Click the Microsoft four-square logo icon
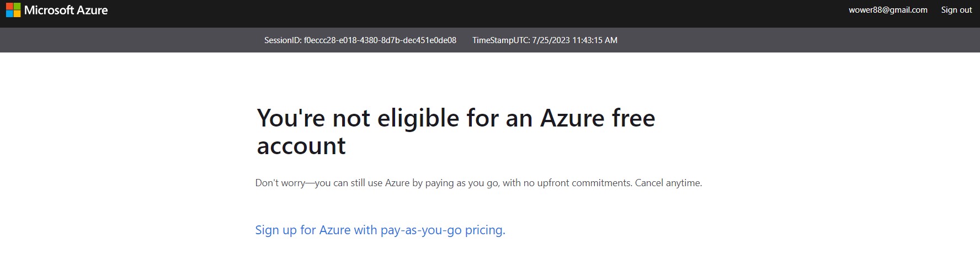 13,10
